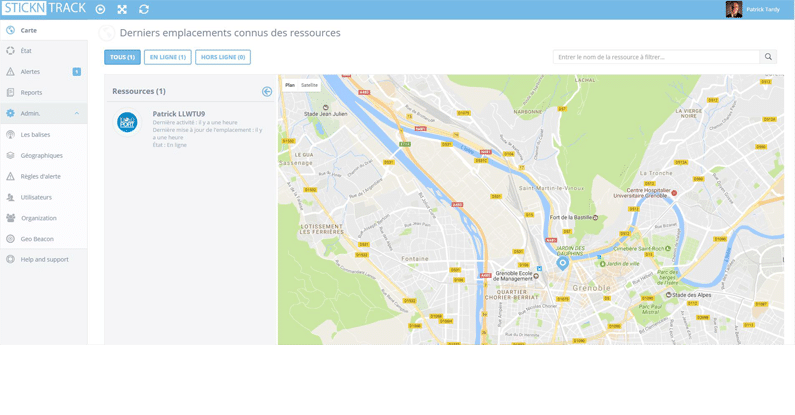
Task: Open the Carte sidebar item
Action: click(x=44, y=30)
